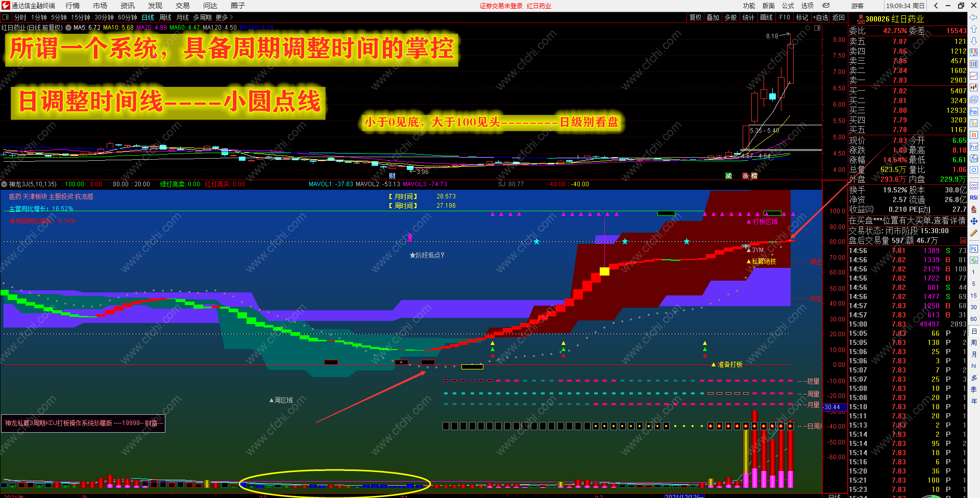The width and height of the screenshot is (980, 498).
Task: Click the multi-window icon in right sidebar
Action: 974,99
